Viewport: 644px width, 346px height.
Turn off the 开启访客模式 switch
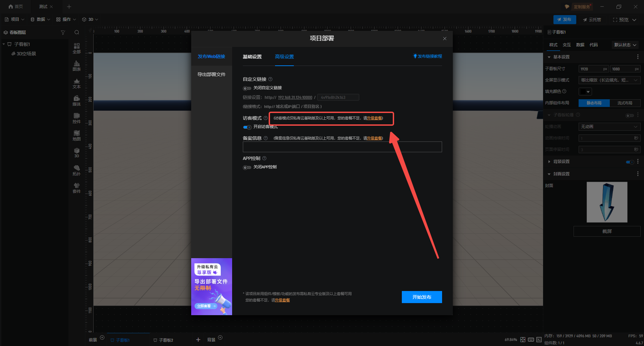pos(247,127)
